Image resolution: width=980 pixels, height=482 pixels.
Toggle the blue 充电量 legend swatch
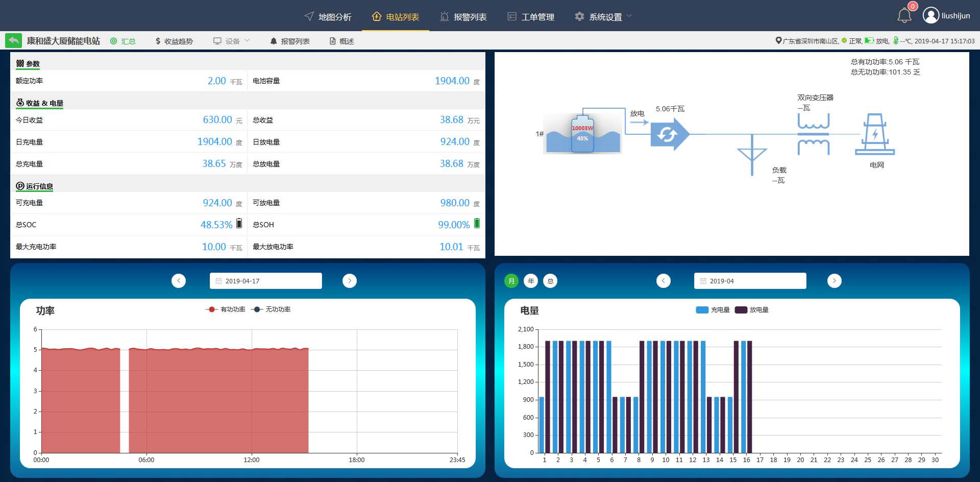tap(702, 310)
